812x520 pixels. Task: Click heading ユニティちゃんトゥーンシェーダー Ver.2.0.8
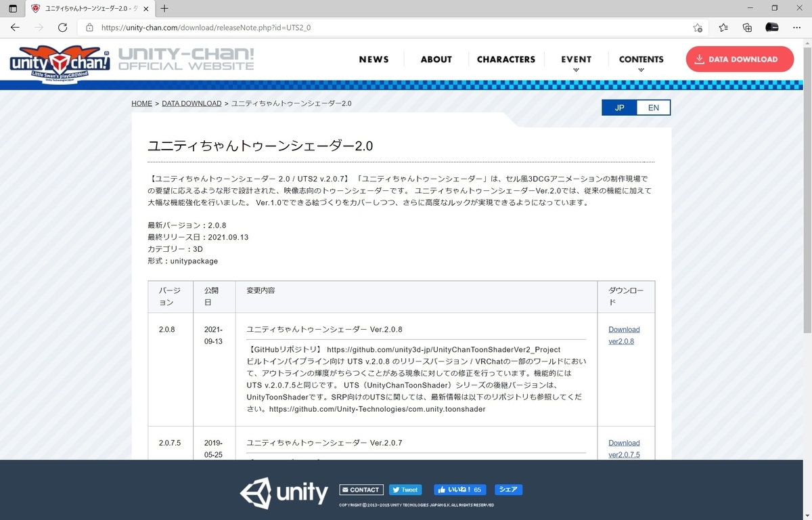325,330
